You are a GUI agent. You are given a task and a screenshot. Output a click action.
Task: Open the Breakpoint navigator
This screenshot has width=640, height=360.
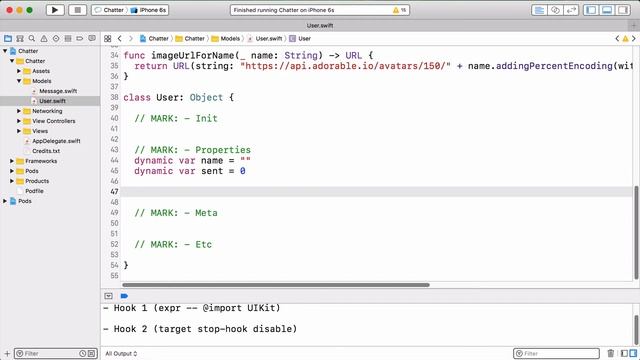click(80, 38)
